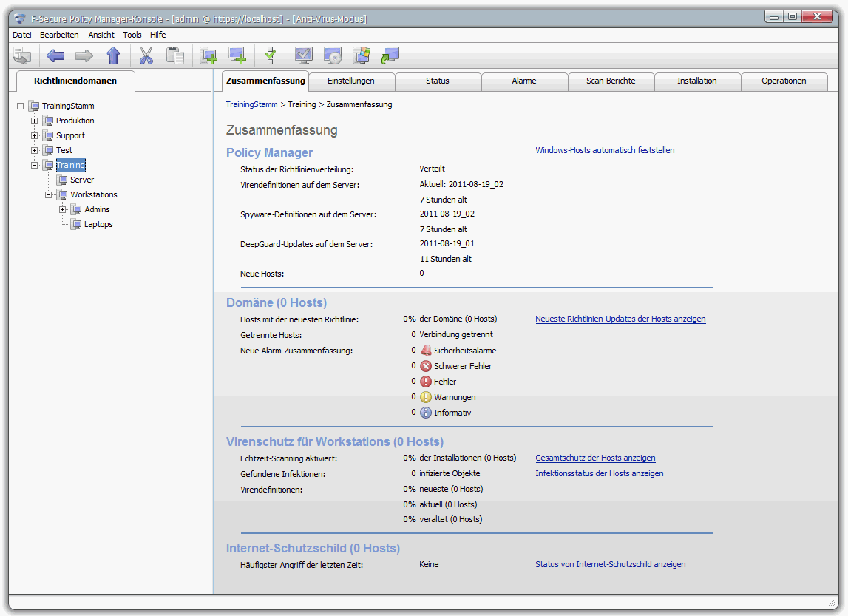The width and height of the screenshot is (848, 616).
Task: Open Gesamtschutz der Hosts anzeigen link
Action: coord(595,458)
